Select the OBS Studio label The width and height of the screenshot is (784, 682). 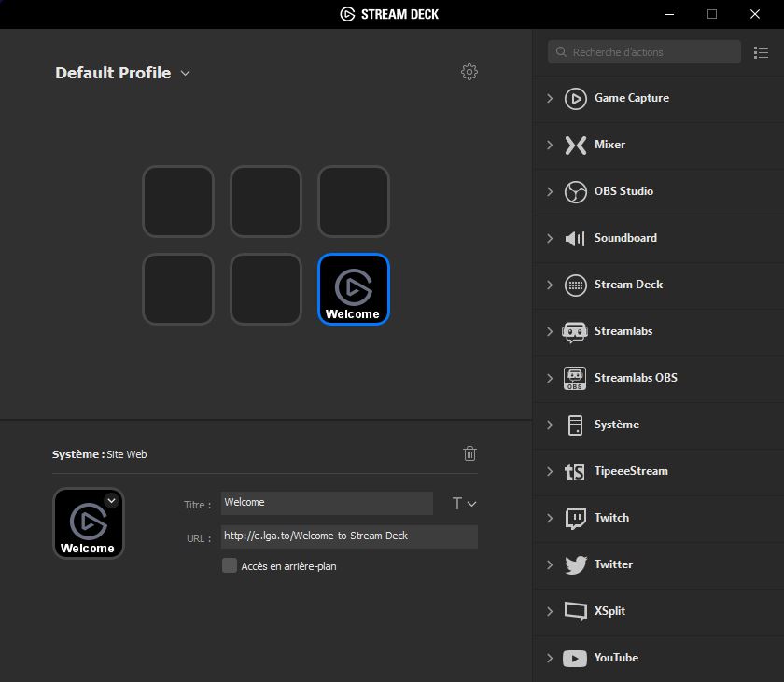(x=623, y=191)
